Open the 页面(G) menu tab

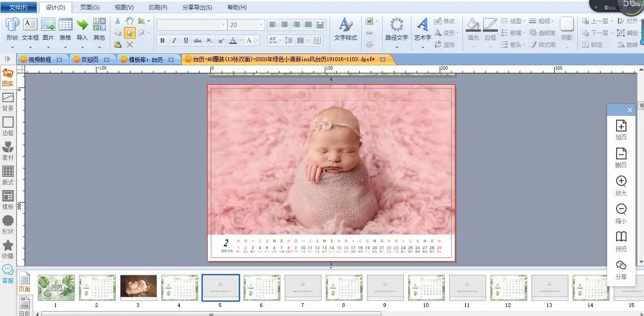tap(90, 8)
